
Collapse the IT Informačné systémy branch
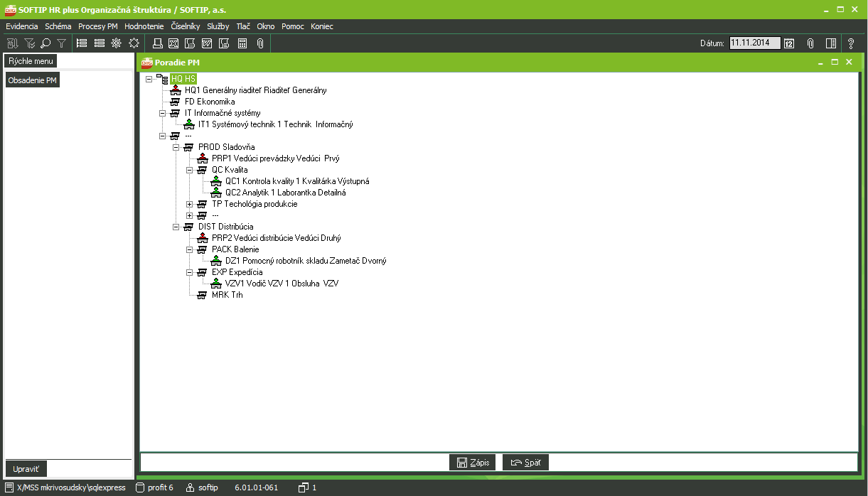point(163,113)
